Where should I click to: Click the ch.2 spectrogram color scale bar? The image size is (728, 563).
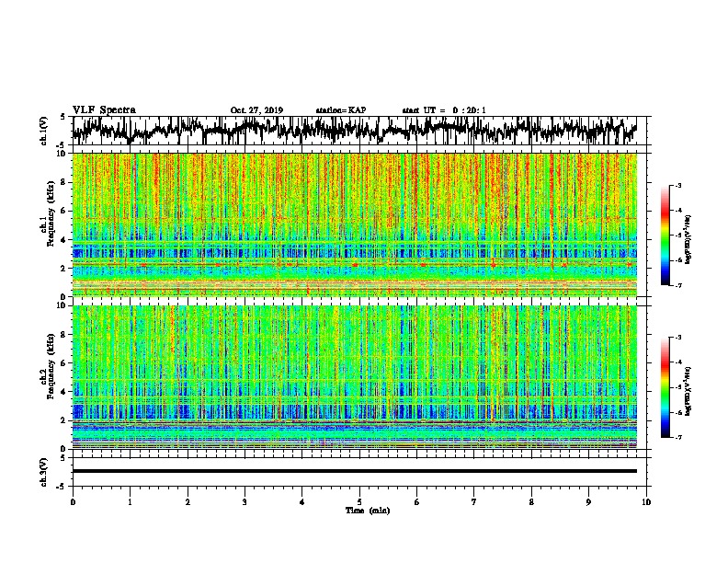[665, 387]
